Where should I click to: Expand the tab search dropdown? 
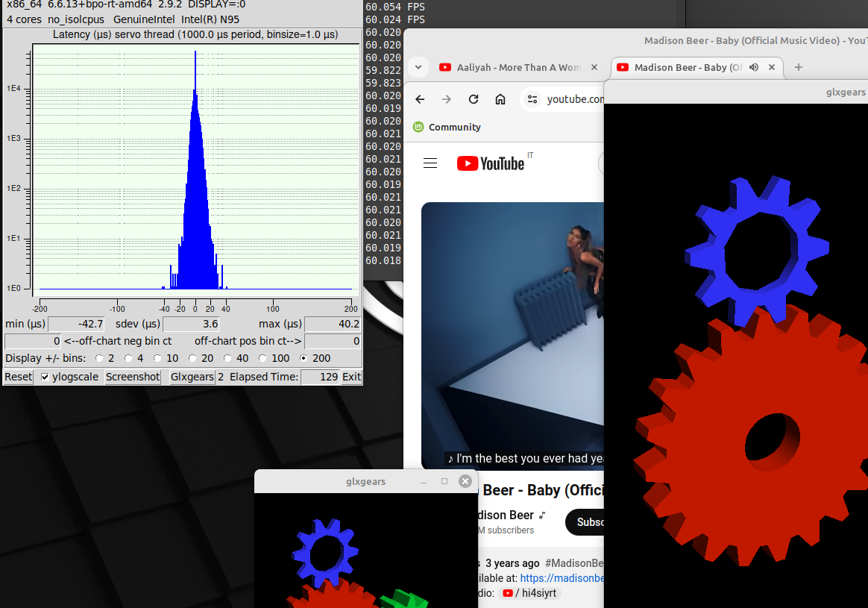coord(418,67)
